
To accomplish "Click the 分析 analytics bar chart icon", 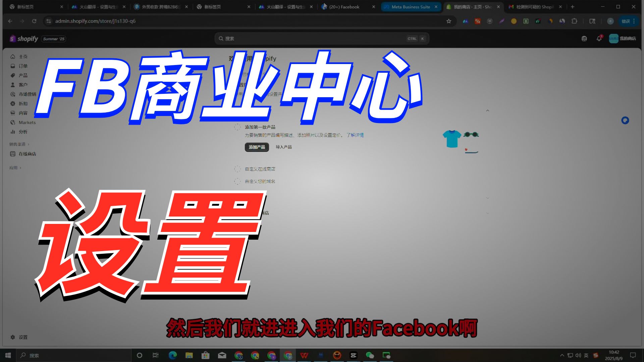I will point(13,132).
